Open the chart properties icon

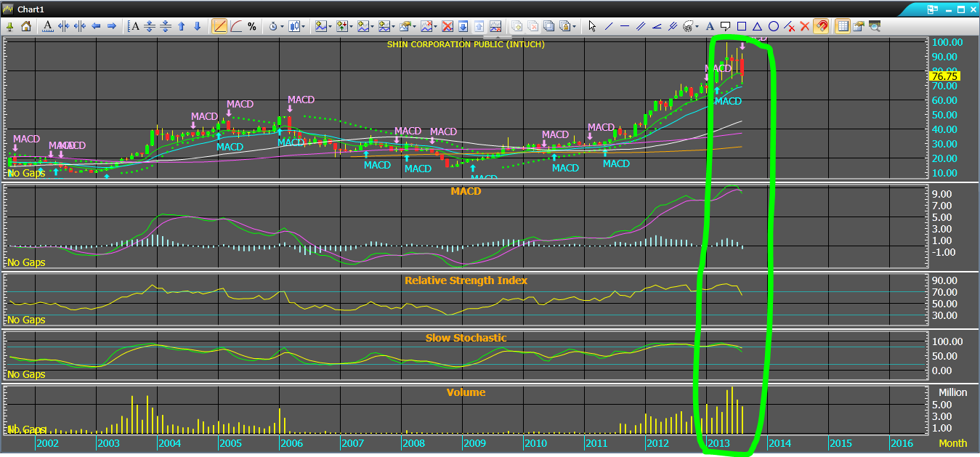coord(859,26)
